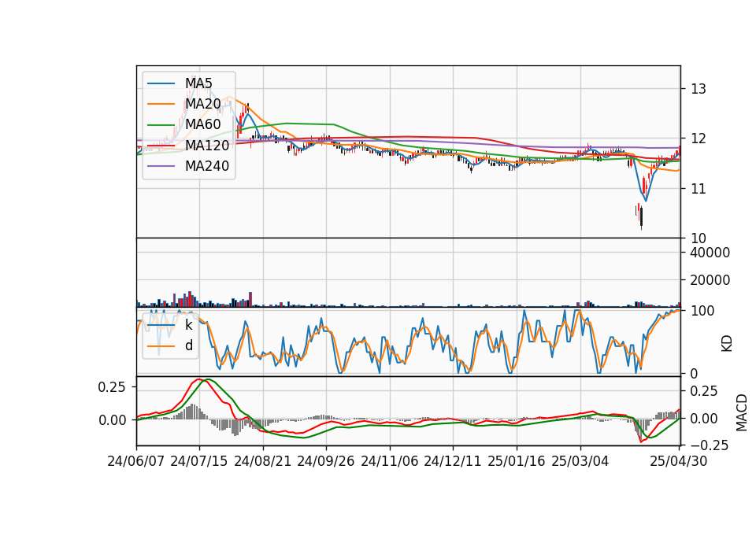Screen dimensions: 756x543
Task: Click the date label 24/07/15
Action: pyautogui.click(x=199, y=461)
